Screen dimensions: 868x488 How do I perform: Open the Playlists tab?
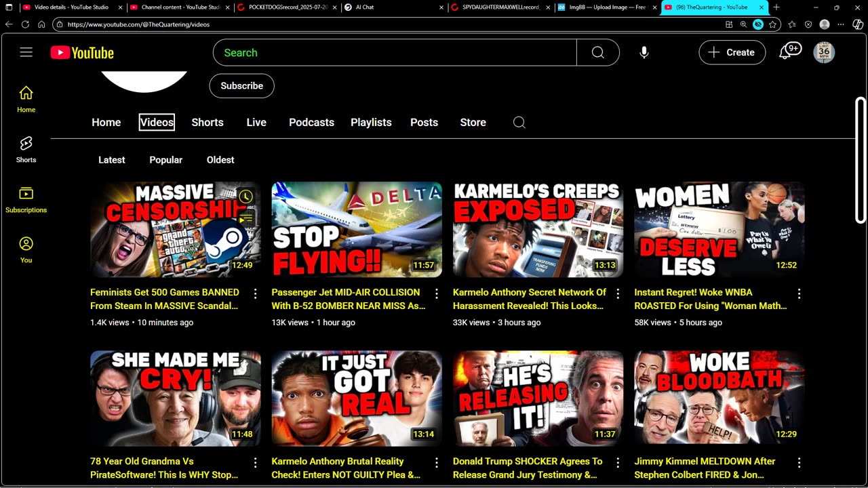tap(371, 122)
